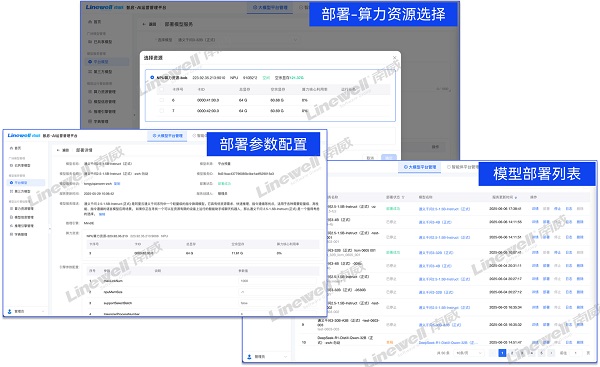The image size is (600, 367).
Task: Close the select resource dialog
Action: (x=395, y=58)
